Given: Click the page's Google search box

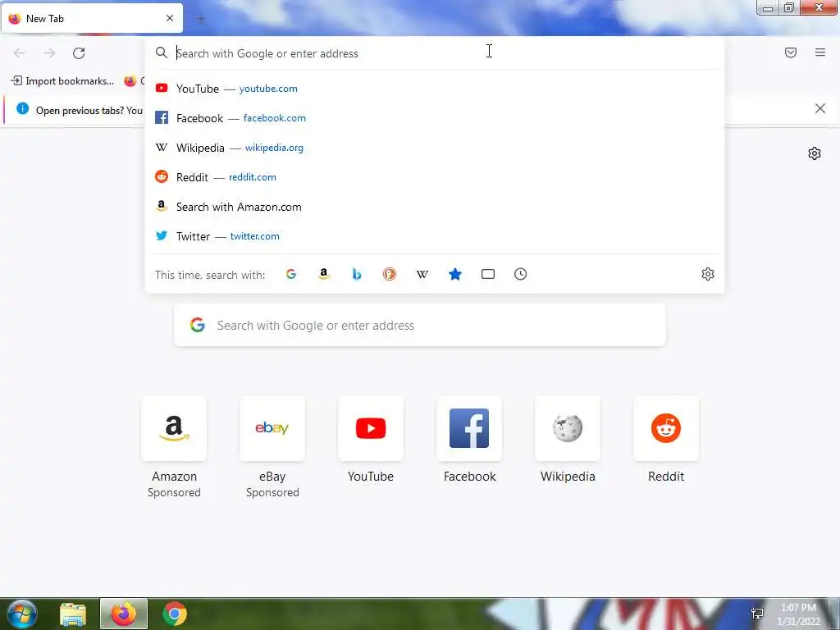Looking at the screenshot, I should [x=420, y=325].
